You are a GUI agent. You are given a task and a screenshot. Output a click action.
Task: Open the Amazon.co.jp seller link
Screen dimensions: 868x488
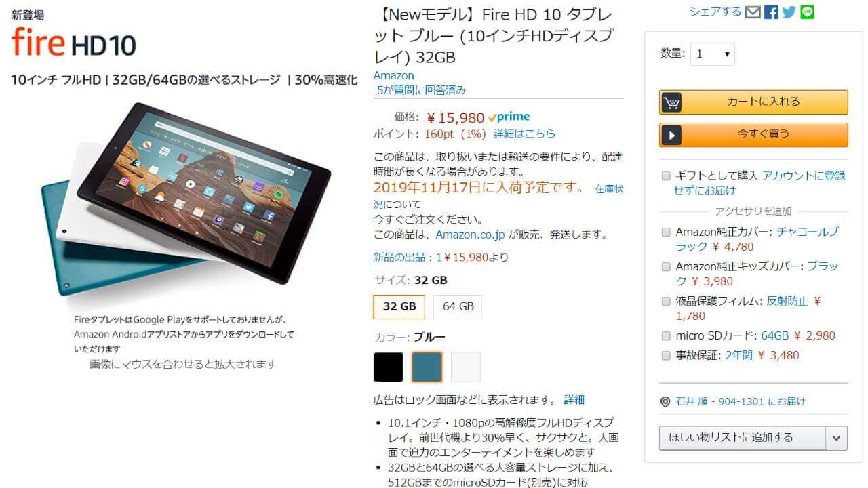[x=470, y=235]
